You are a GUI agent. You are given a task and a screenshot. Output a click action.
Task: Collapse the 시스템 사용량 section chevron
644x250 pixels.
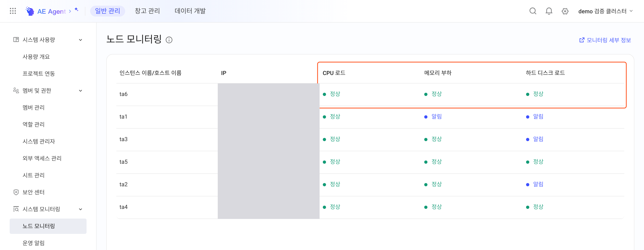80,40
